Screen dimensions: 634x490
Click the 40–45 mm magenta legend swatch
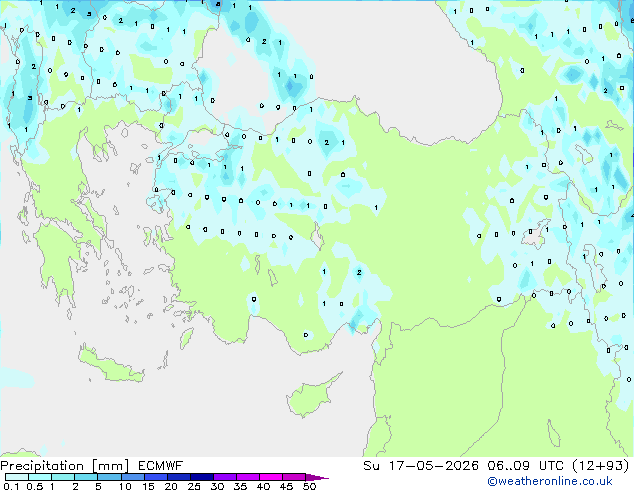271,477
